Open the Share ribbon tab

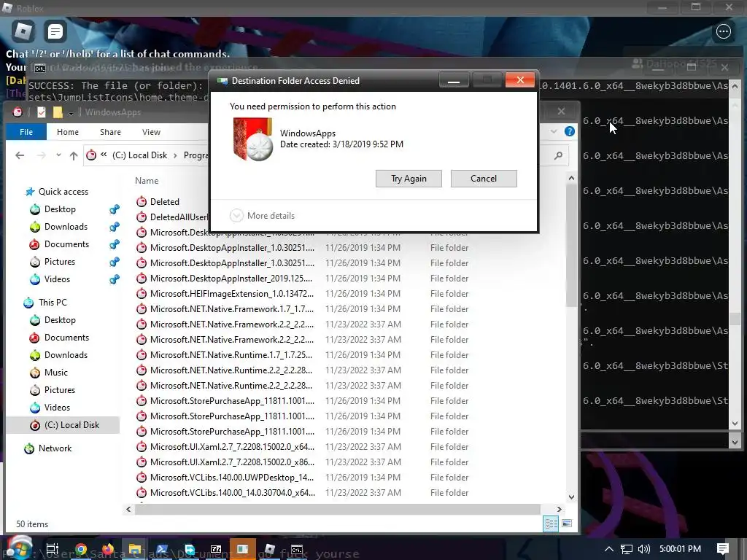[x=110, y=132]
